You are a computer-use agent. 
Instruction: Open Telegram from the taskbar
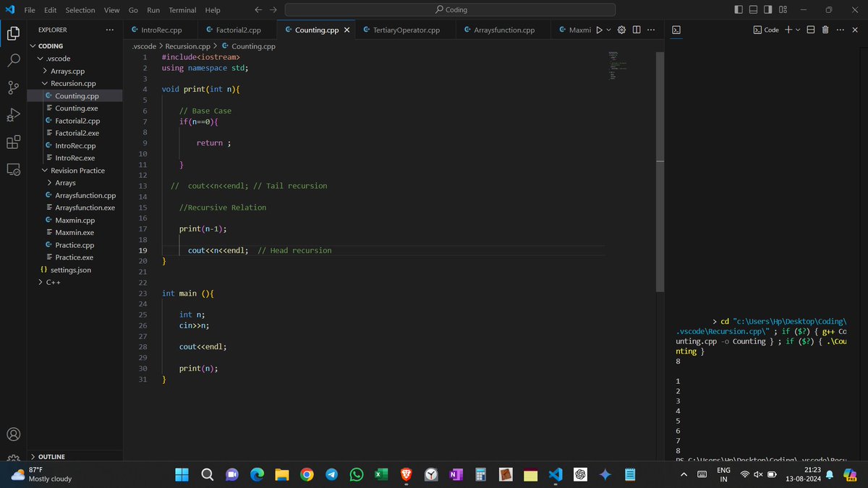point(331,474)
